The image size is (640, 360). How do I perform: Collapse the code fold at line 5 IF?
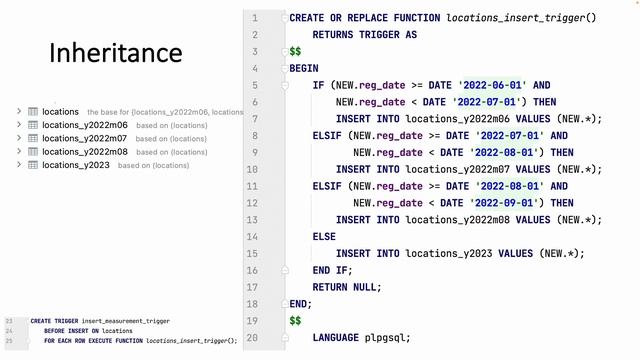click(x=284, y=85)
